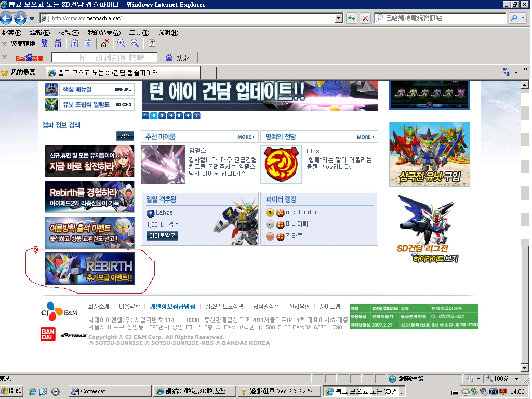Viewport: 532px width, 399px height.
Task: Expand the address bar history dropdown
Action: [339, 18]
